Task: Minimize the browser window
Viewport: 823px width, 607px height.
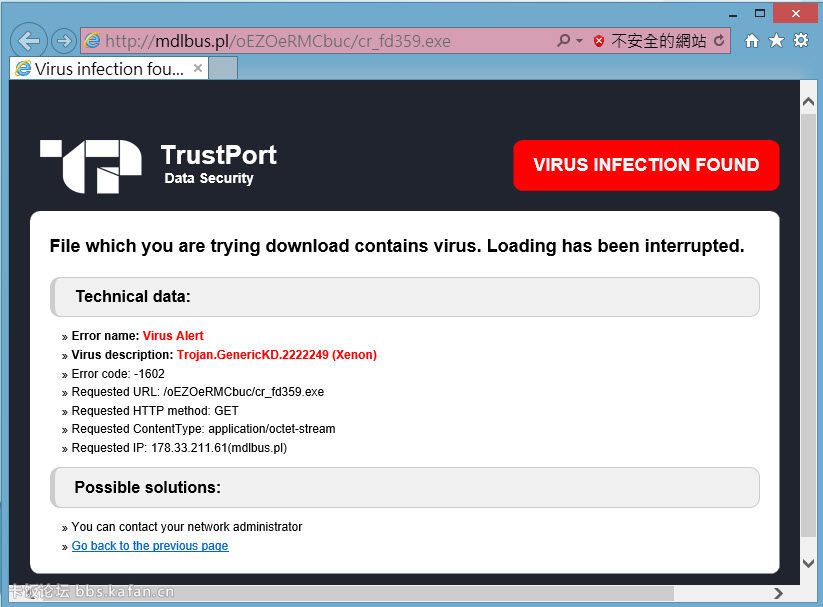Action: (733, 14)
